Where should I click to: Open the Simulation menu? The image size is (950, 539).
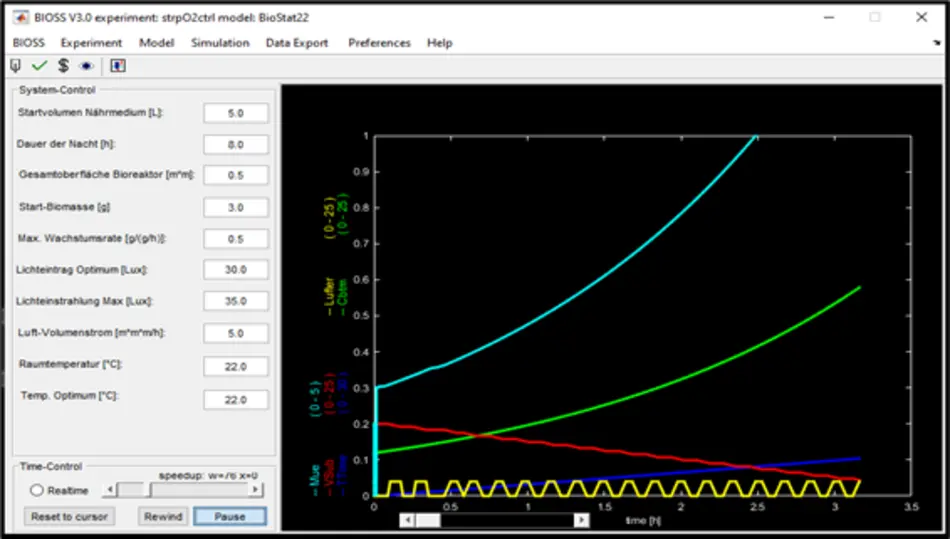click(220, 43)
